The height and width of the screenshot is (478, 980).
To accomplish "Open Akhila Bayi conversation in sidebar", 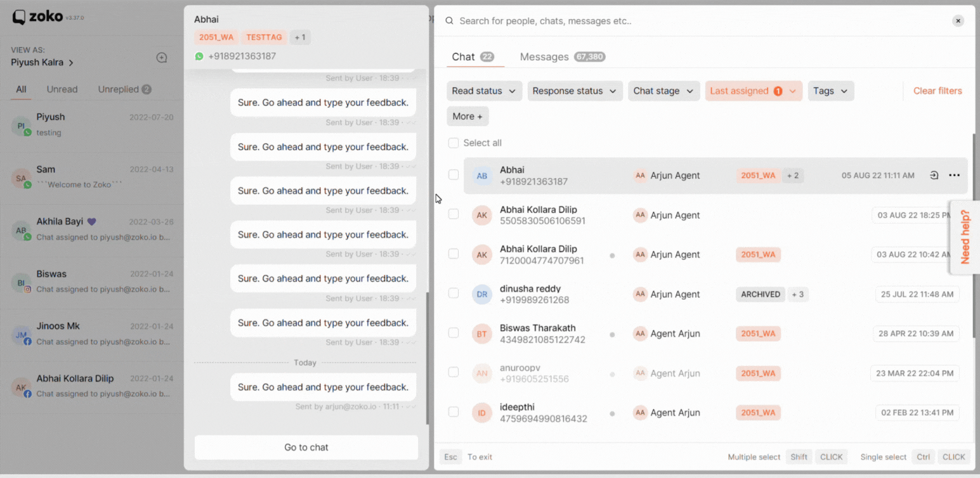I will click(x=92, y=231).
